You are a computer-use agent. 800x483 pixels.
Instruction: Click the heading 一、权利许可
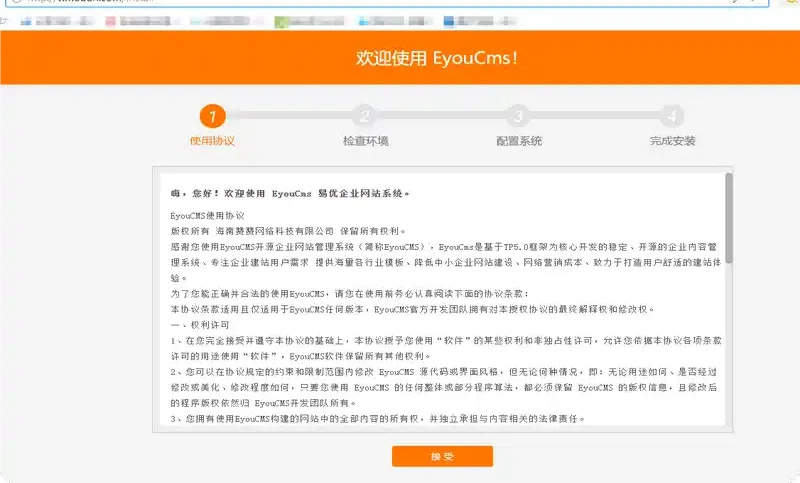200,325
